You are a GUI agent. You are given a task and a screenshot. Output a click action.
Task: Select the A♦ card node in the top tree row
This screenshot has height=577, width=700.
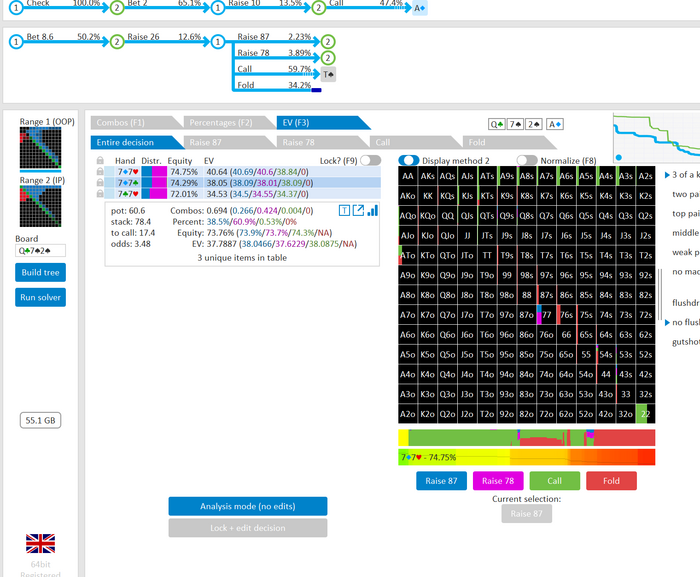(420, 8)
